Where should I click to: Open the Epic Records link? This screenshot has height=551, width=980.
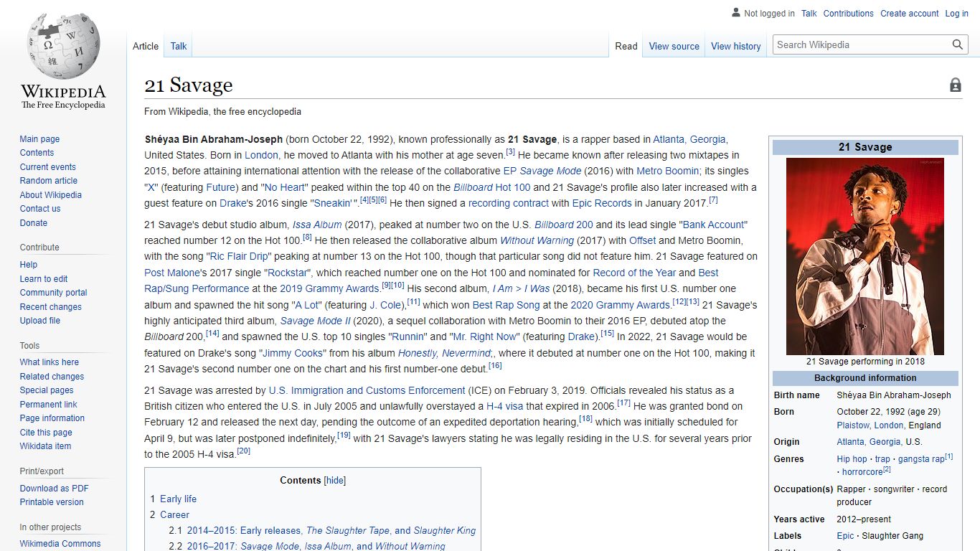click(602, 203)
